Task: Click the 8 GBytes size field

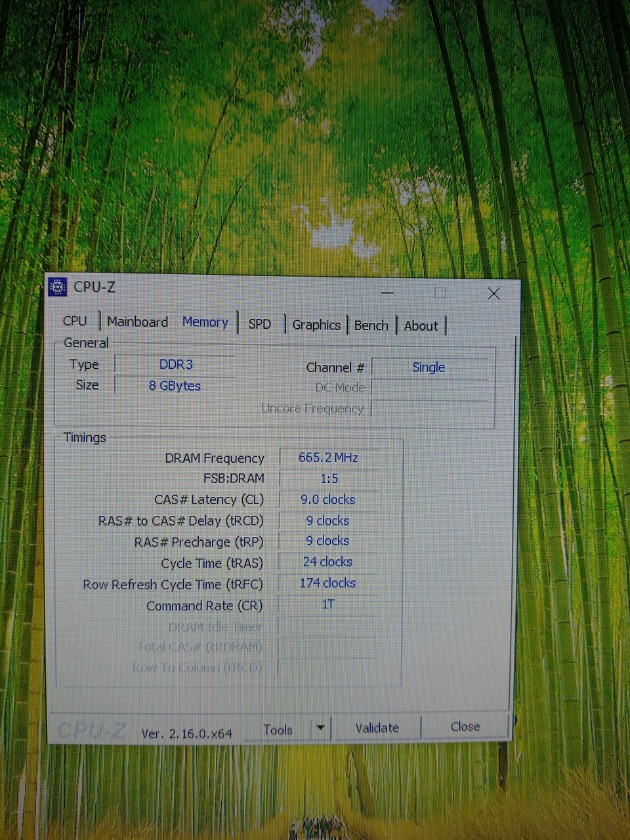Action: point(175,386)
